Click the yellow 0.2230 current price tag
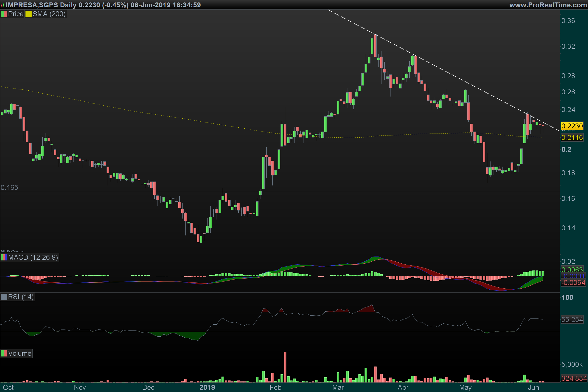Viewport: 588px width, 392px height. click(572, 126)
